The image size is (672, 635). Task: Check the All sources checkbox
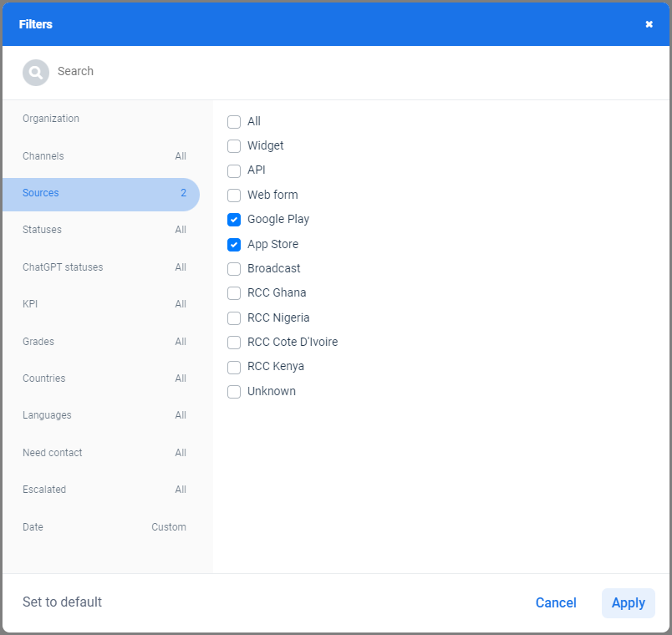(234, 122)
